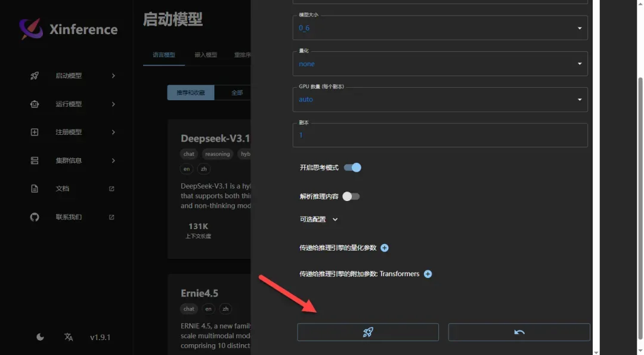Click the GitHub icon in sidebar
Viewport: 644px width, 355px height.
pyautogui.click(x=35, y=217)
